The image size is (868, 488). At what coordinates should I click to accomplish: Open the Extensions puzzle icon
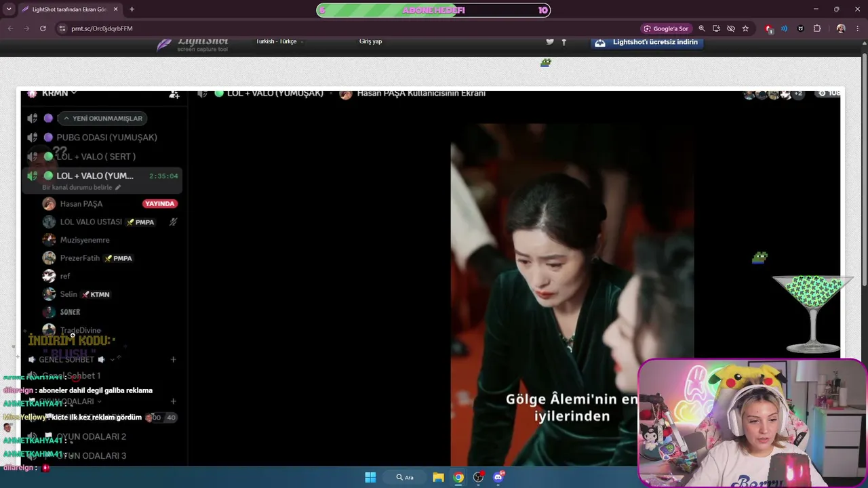817,28
